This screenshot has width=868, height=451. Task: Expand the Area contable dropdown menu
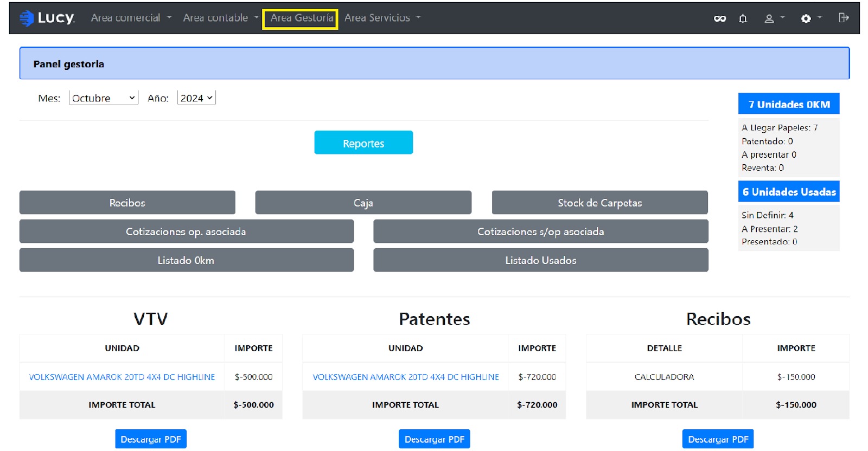221,18
